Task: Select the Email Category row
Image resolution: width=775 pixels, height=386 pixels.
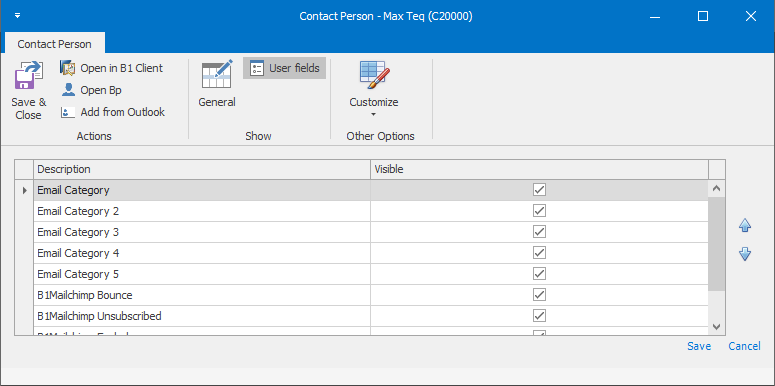Action: (371, 190)
